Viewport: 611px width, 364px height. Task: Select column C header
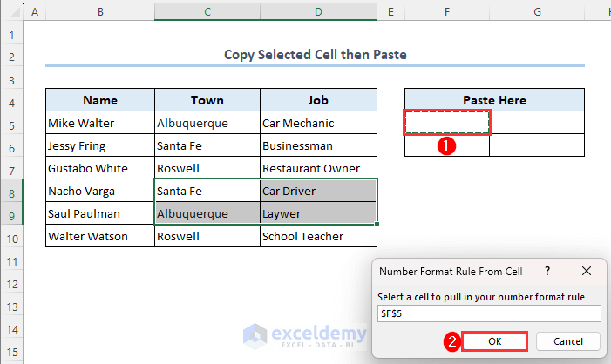(207, 12)
